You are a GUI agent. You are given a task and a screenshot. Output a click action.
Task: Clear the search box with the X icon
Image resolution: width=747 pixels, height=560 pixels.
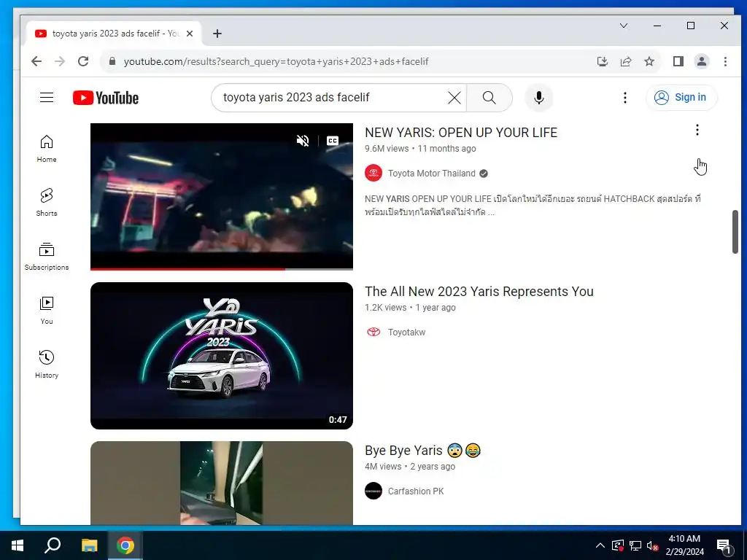[454, 98]
